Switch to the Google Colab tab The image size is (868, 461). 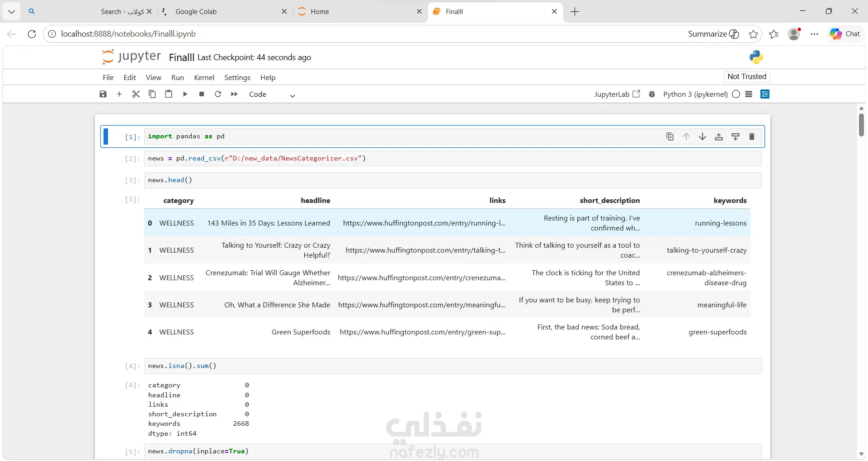(x=225, y=12)
